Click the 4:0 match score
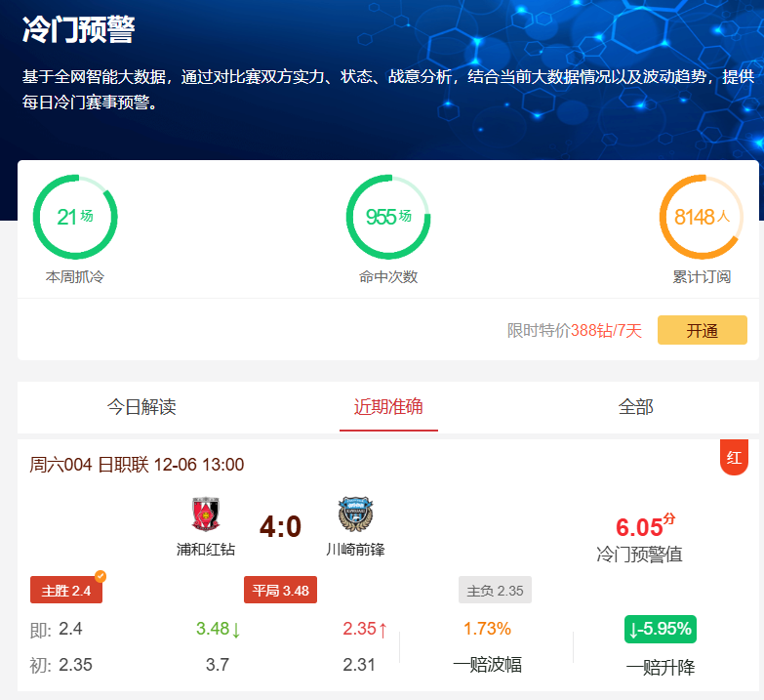The image size is (764, 700). 280,527
